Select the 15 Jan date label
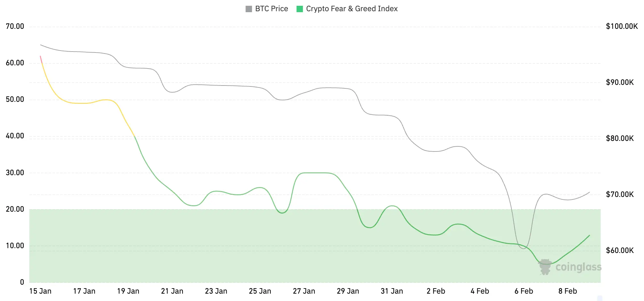This screenshot has width=644, height=301. (x=40, y=291)
